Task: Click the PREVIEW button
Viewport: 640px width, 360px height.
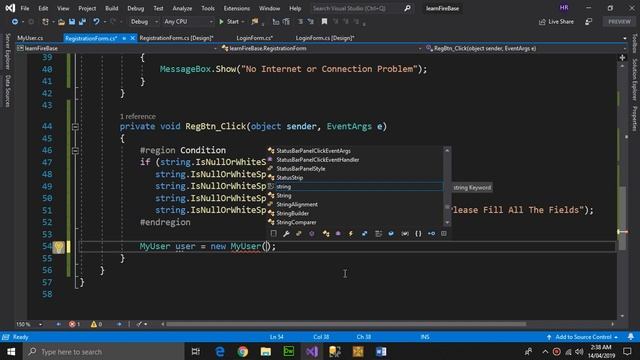Action: pyautogui.click(x=619, y=22)
